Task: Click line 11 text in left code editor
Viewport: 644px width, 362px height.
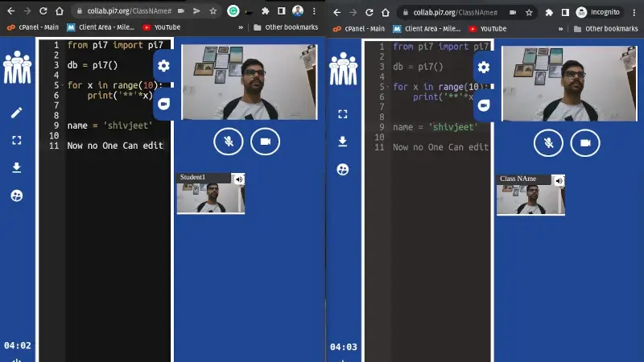Action: coord(115,146)
